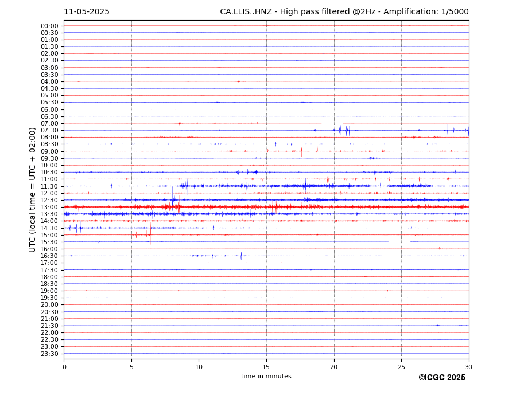Viewport: 532px width, 399px height.
Task: Click the red spike in the 04:00 trace
Action: [239, 81]
